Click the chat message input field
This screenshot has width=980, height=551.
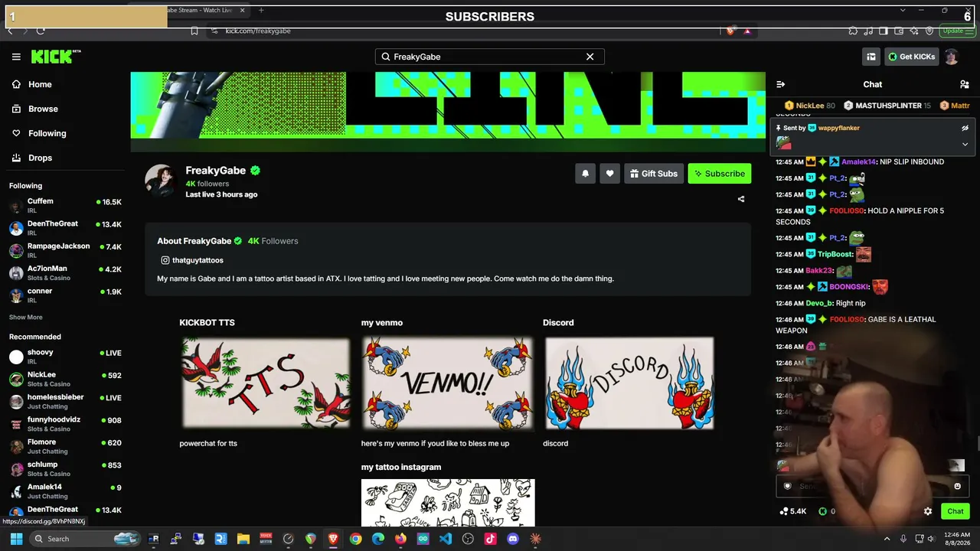[x=873, y=486]
